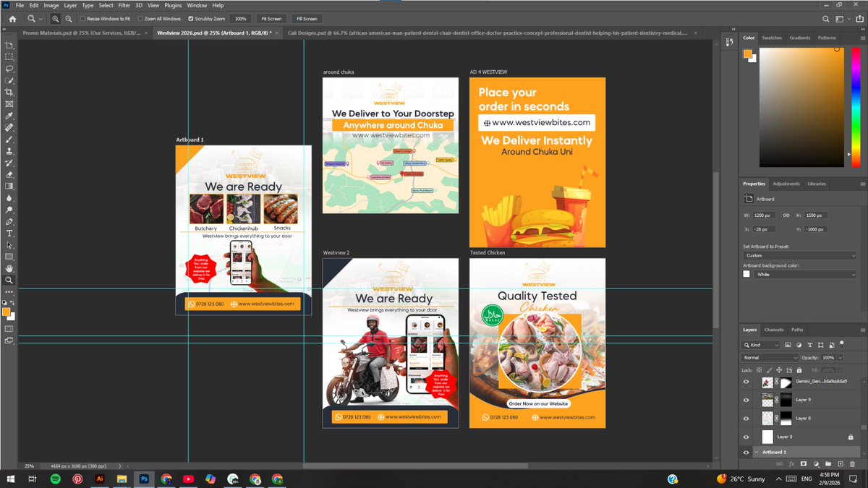Open Set Artboard to Preset Custom dropdown
The image size is (868, 488).
coord(799,255)
